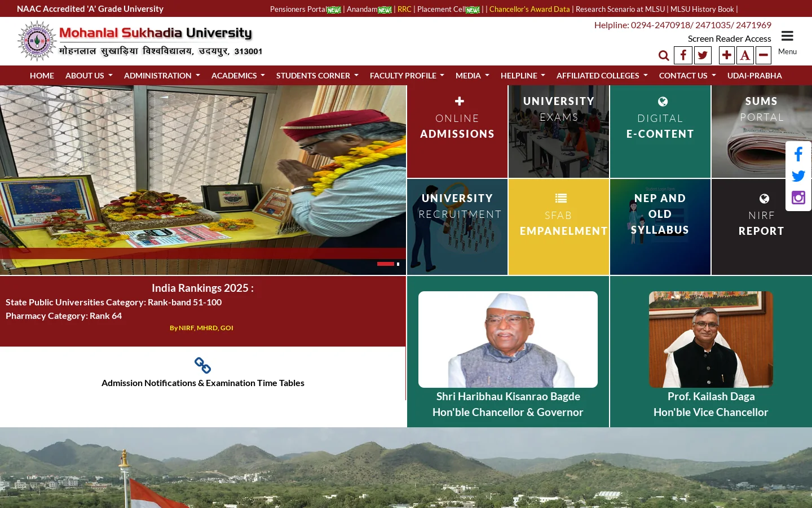This screenshot has height=508, width=812.
Task: Click the university logo emblem
Action: pyautogui.click(x=37, y=41)
